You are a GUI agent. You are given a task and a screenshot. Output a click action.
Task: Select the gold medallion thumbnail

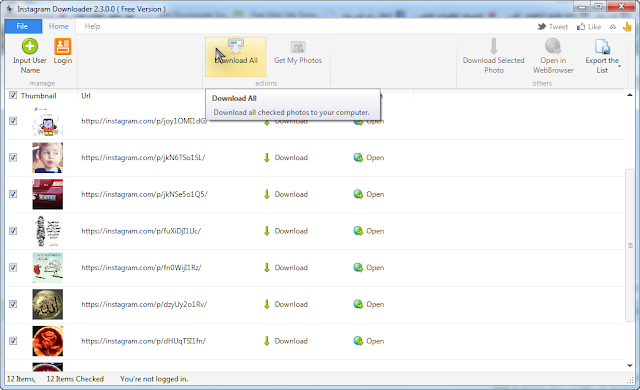[48, 304]
